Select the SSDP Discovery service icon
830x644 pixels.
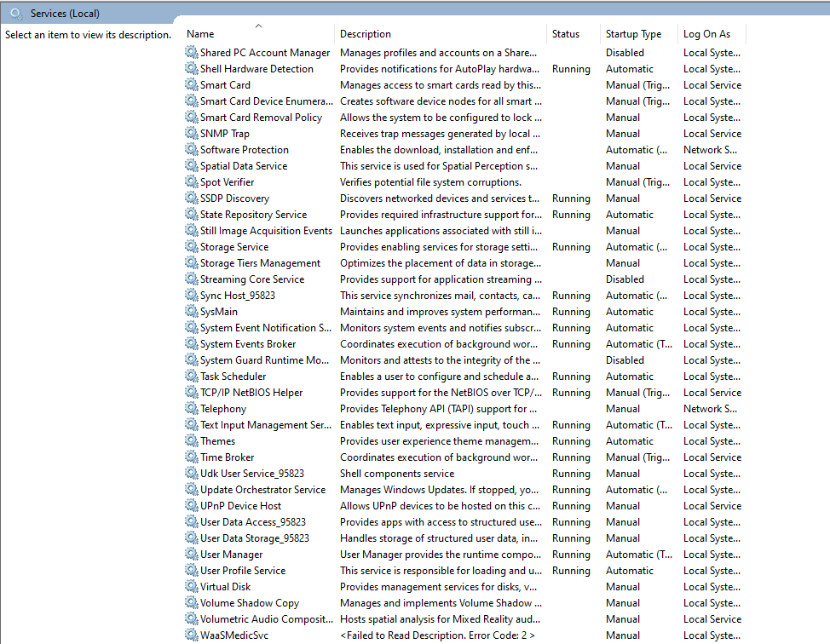[191, 198]
